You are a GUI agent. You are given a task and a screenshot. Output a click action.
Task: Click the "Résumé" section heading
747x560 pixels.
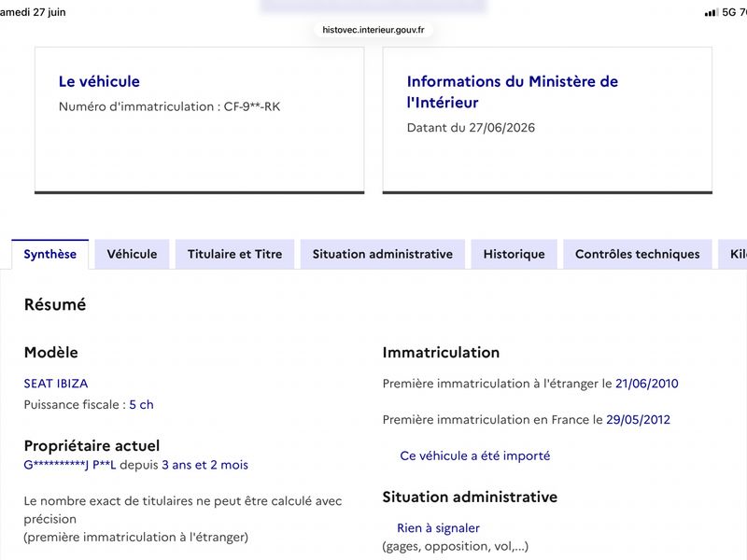tap(55, 305)
